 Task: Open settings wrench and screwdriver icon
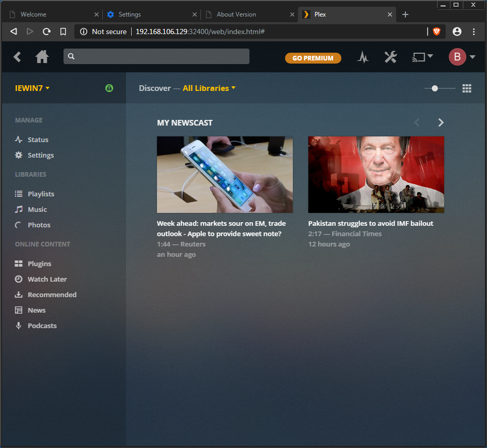click(x=390, y=57)
